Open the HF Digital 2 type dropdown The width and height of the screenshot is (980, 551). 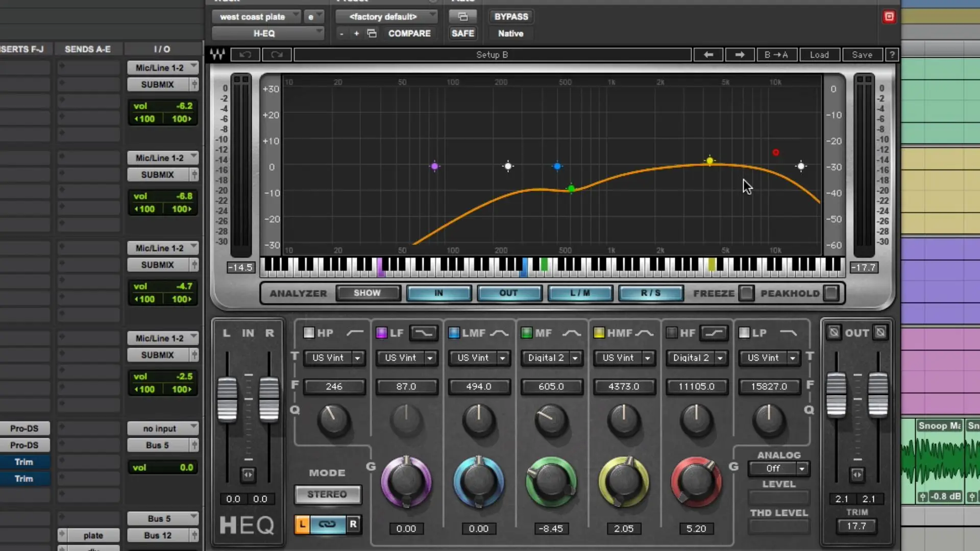(x=697, y=358)
